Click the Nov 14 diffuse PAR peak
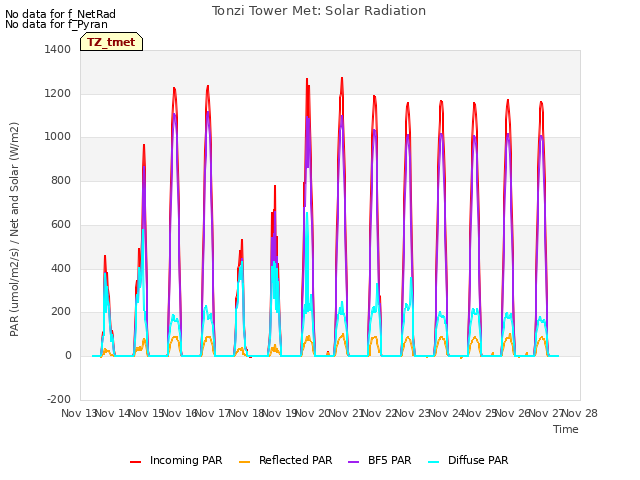The width and height of the screenshot is (640, 480). [x=105, y=273]
